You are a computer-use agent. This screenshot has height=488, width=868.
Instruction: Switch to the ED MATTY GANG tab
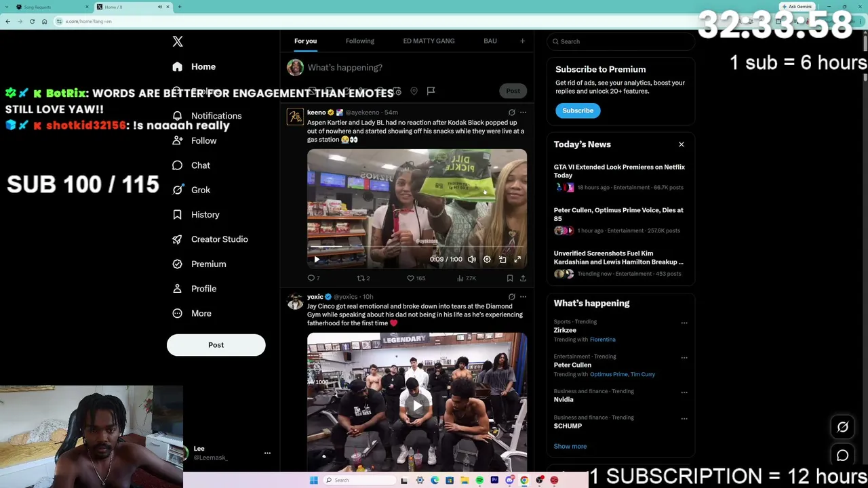click(429, 41)
